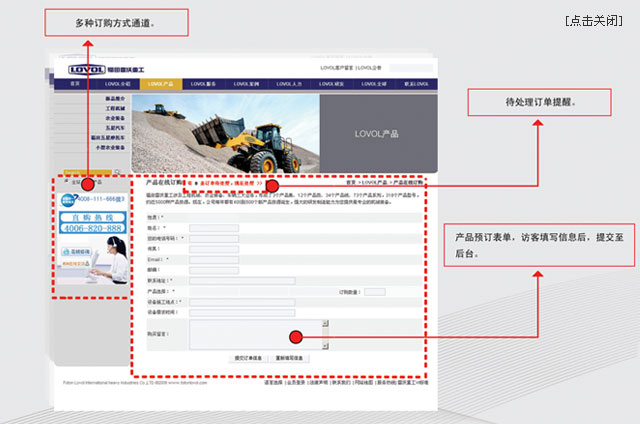Open the 首页 navigation tab

[x=75, y=84]
